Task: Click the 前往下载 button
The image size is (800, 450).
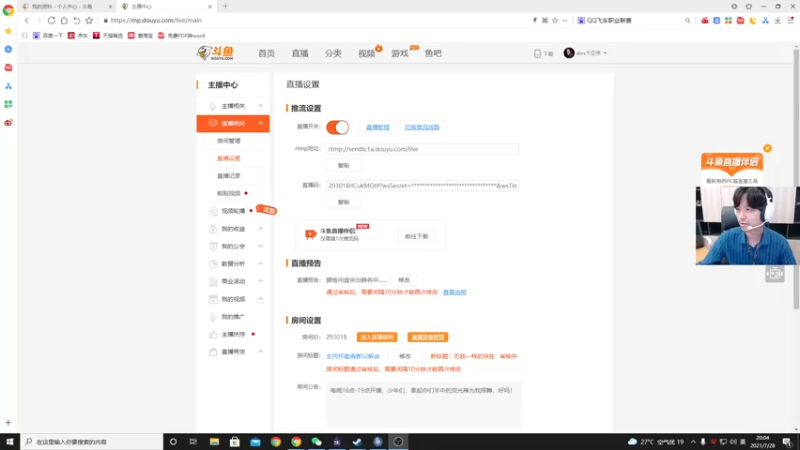Action: 416,236
